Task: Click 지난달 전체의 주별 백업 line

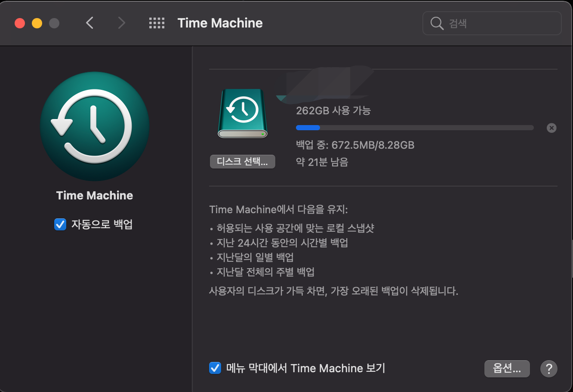Action: coord(265,272)
